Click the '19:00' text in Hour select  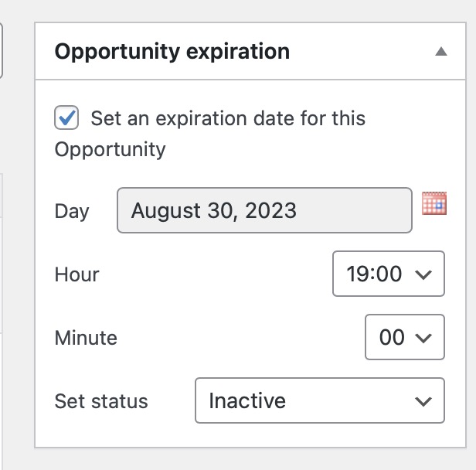coord(374,274)
